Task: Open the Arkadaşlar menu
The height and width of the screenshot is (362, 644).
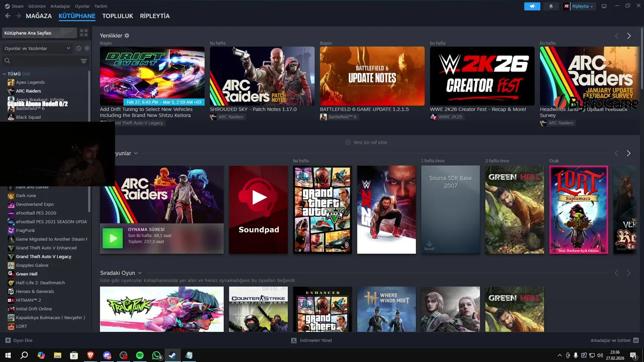Action: click(60, 6)
